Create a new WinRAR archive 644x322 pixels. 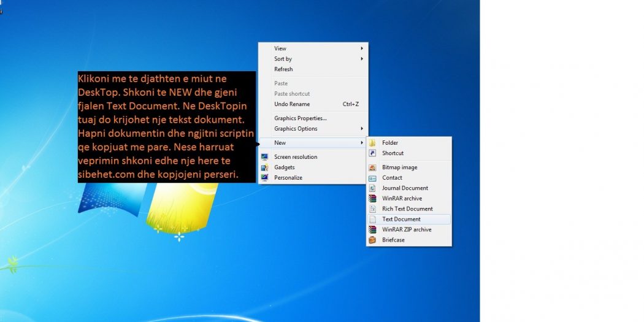409,198
